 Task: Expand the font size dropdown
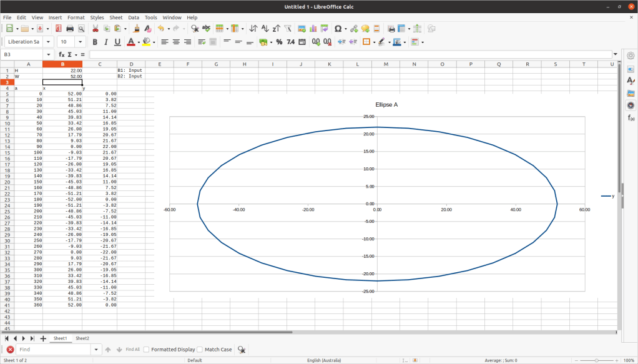click(x=81, y=42)
